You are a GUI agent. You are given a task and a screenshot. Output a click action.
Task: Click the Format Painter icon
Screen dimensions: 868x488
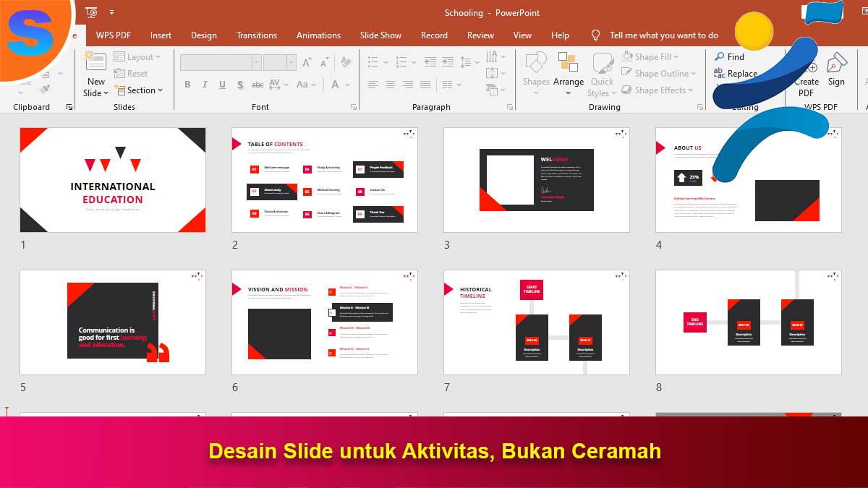[x=44, y=90]
